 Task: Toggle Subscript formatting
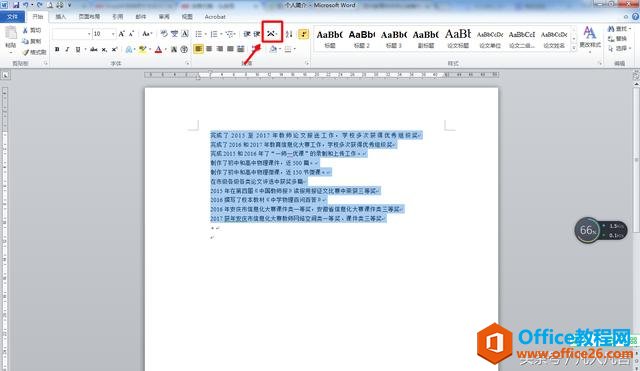tap(104, 49)
